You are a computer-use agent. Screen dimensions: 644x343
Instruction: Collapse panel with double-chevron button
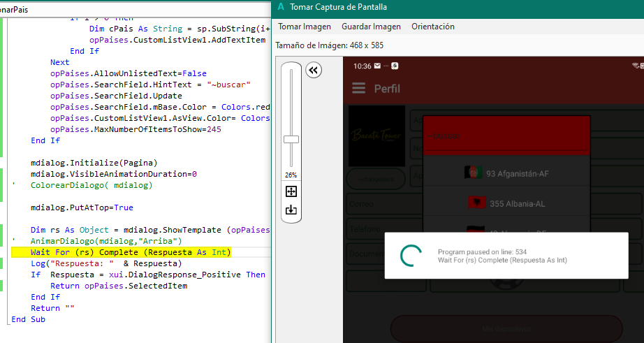click(314, 71)
